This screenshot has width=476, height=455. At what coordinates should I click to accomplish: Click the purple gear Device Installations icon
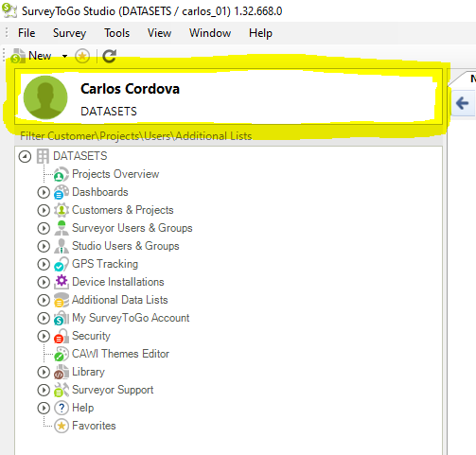coord(62,282)
